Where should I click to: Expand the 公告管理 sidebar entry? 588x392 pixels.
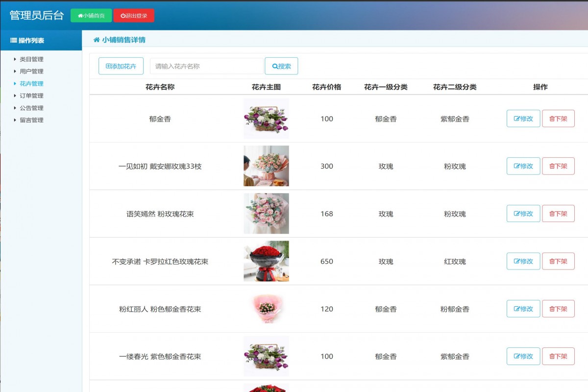coord(30,108)
